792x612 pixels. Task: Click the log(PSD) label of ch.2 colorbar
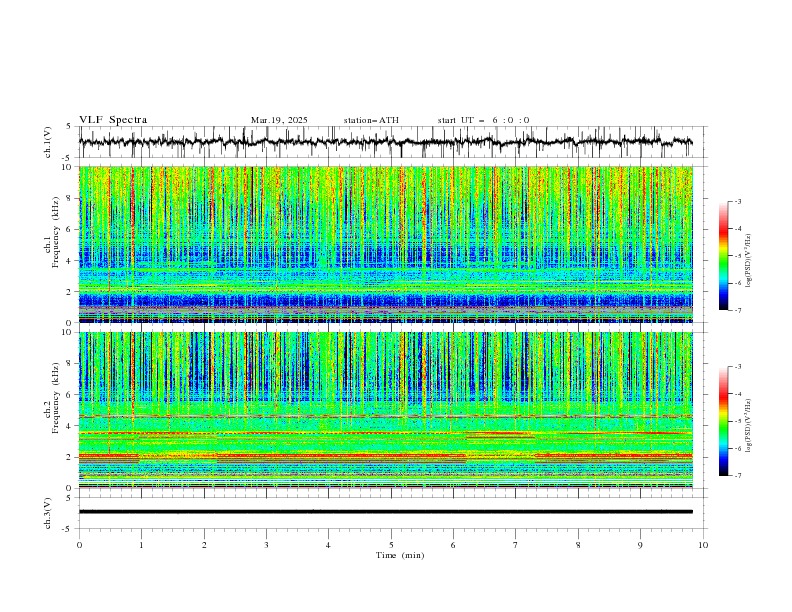pos(748,426)
